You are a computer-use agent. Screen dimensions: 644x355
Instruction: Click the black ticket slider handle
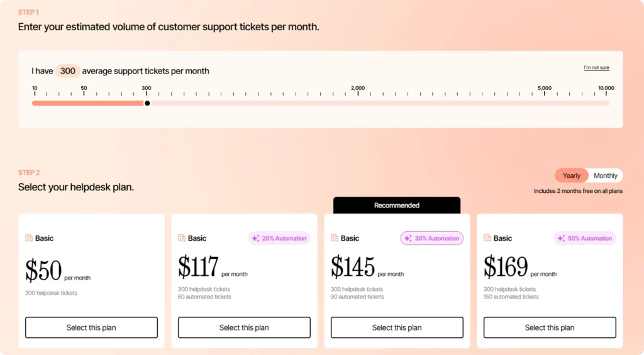click(x=147, y=104)
